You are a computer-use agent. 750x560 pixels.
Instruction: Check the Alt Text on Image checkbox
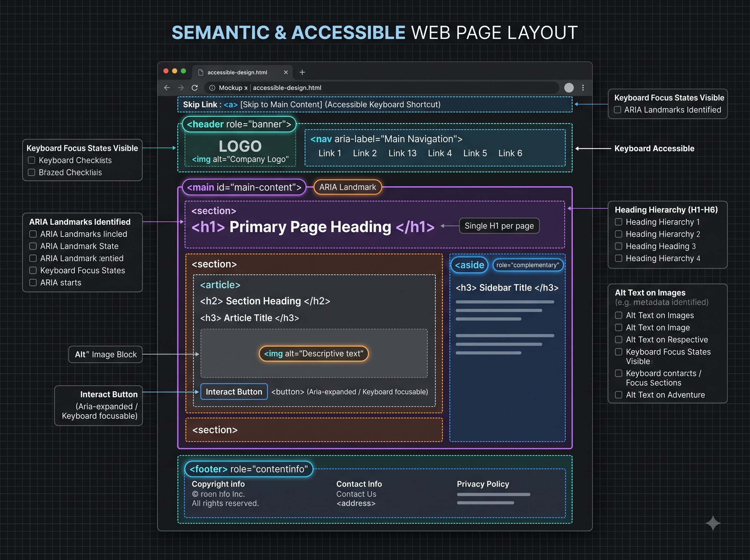pyautogui.click(x=618, y=327)
